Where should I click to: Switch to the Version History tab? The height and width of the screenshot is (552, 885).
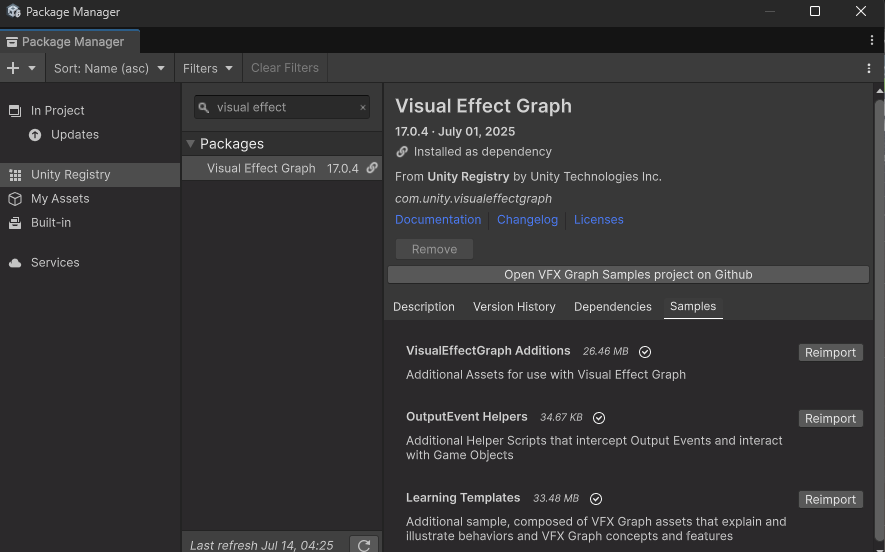[514, 307]
